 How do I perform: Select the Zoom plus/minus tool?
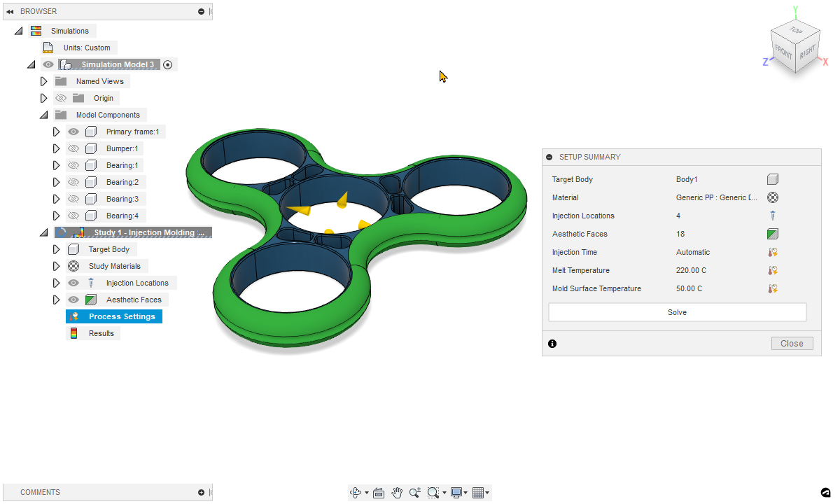pyautogui.click(x=415, y=493)
